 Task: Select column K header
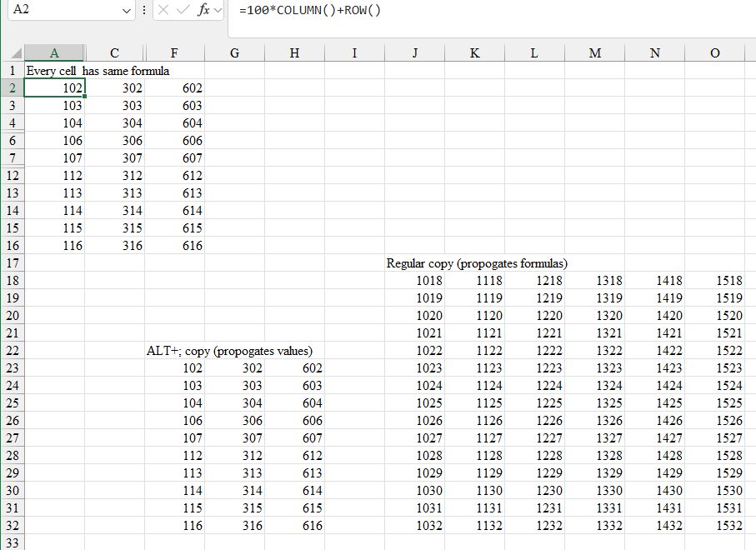(475, 53)
